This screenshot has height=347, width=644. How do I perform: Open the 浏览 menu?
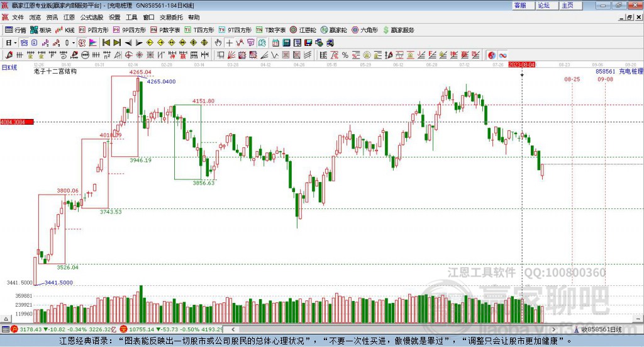tap(35, 17)
